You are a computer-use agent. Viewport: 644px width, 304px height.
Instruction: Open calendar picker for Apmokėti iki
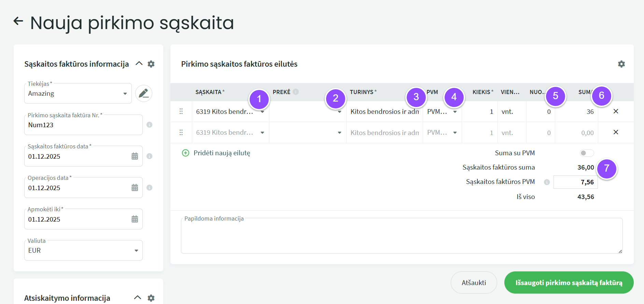pos(135,219)
